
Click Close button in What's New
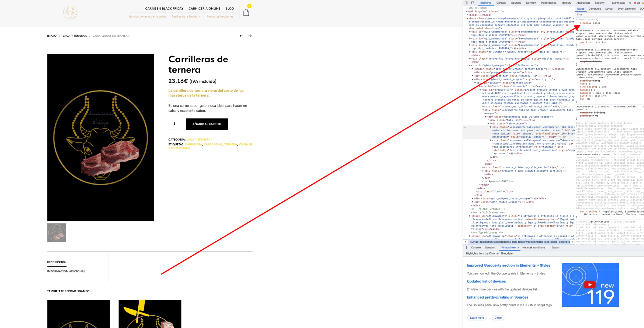tap(498, 318)
